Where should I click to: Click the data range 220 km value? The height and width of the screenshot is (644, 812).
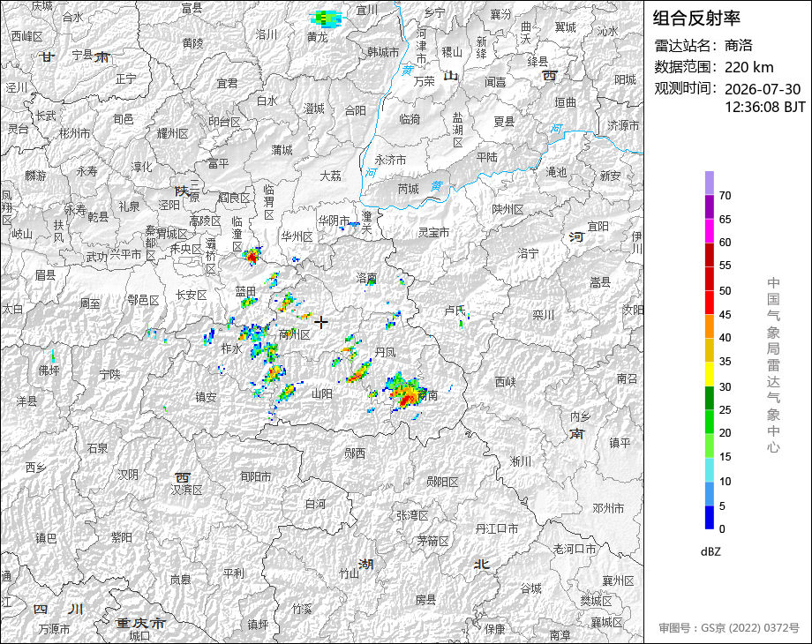tap(748, 67)
